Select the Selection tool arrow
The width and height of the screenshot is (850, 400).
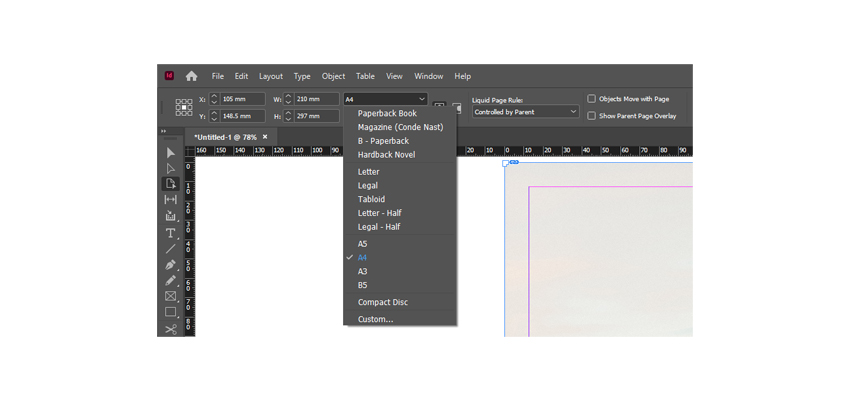click(x=171, y=153)
